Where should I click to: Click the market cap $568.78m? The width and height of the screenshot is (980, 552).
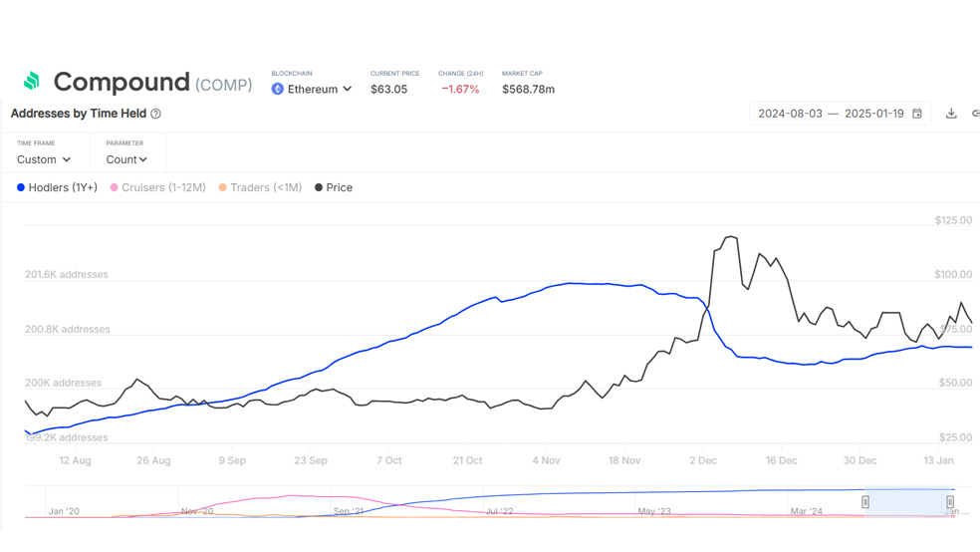[x=528, y=89]
